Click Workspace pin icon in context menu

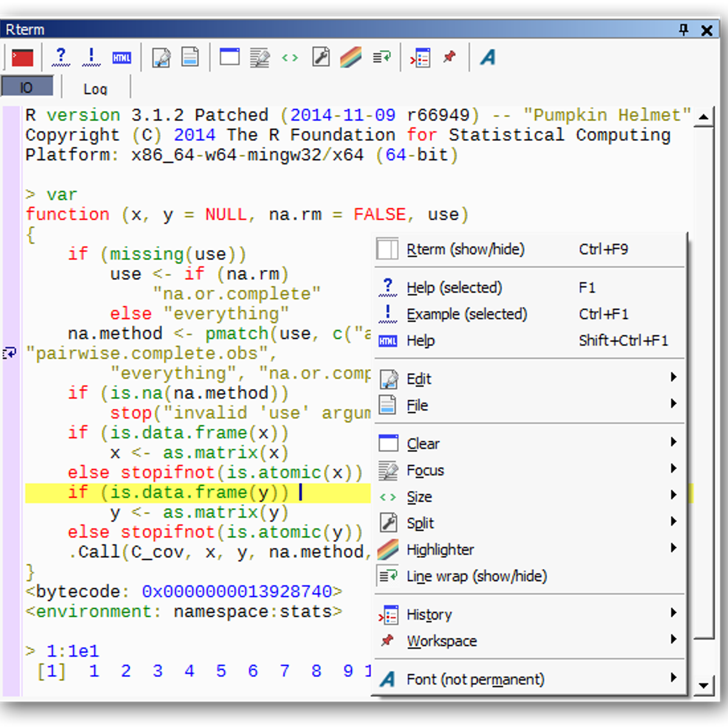coord(387,641)
